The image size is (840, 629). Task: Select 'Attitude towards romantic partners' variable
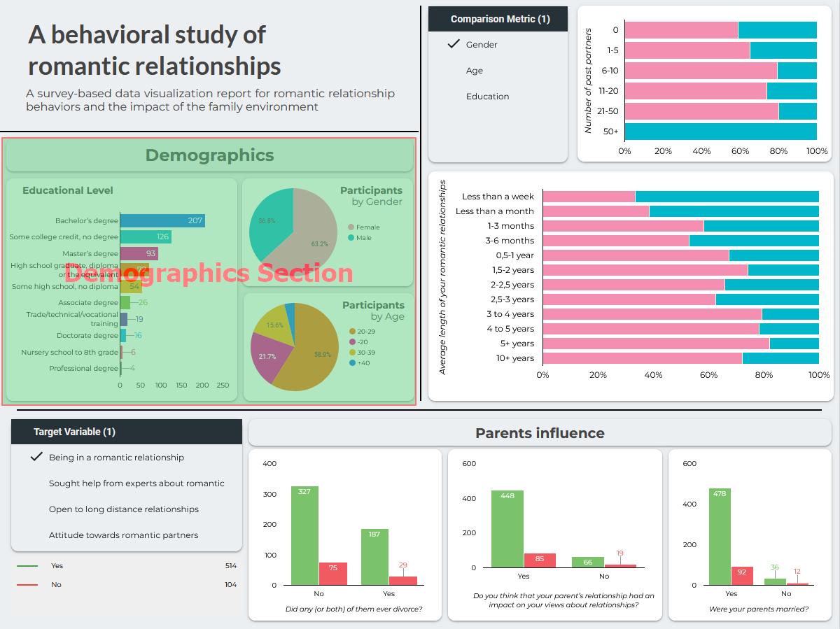[x=123, y=535]
